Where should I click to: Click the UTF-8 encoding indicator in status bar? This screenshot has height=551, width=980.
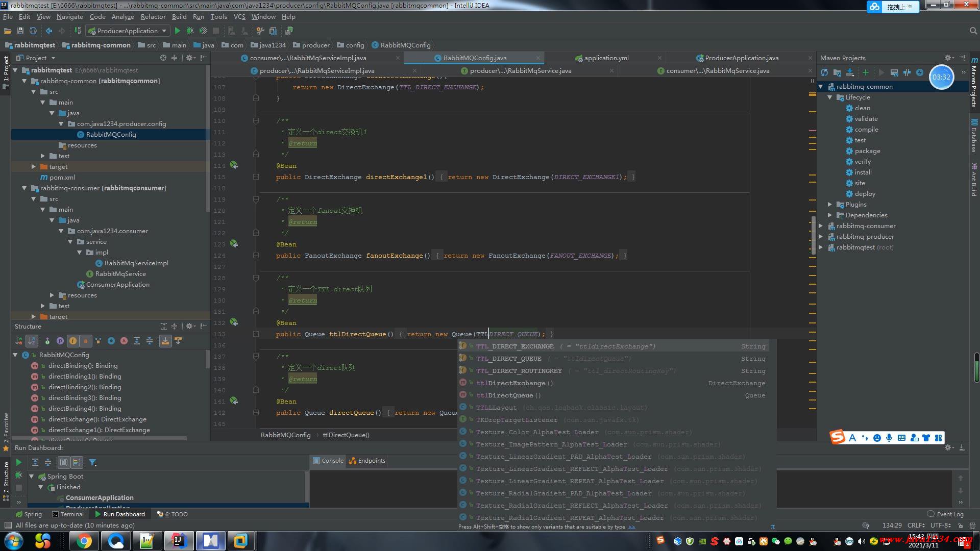click(x=940, y=525)
